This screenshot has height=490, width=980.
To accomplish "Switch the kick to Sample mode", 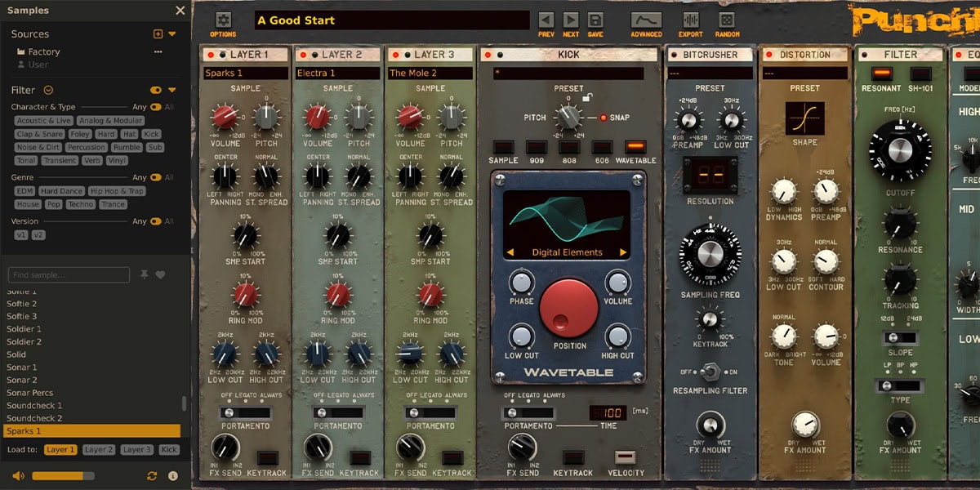I will click(503, 147).
